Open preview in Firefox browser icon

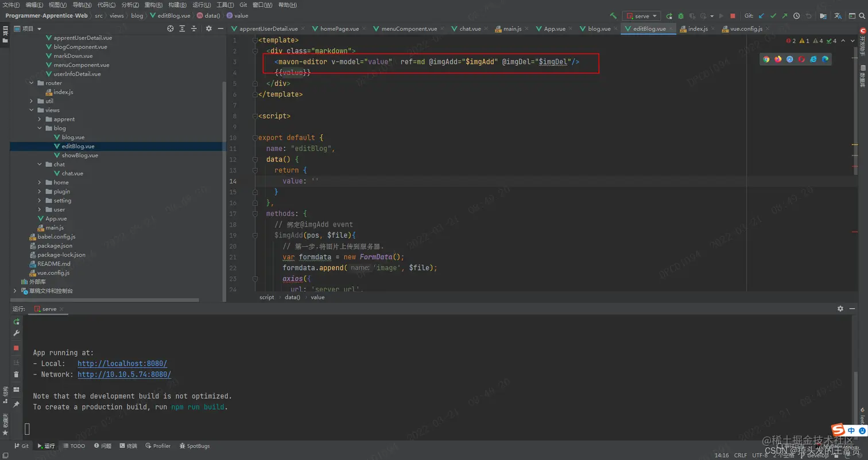pyautogui.click(x=778, y=59)
